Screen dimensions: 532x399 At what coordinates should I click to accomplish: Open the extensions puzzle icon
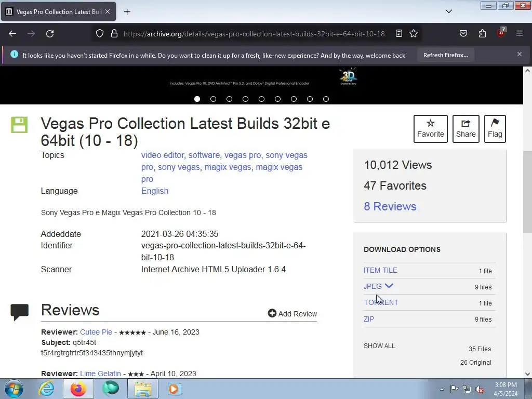pyautogui.click(x=482, y=33)
